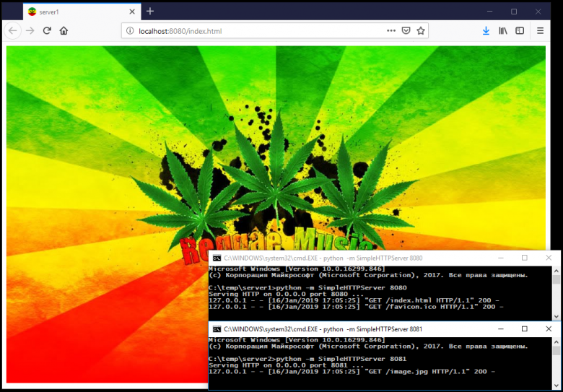This screenshot has width=563, height=392.
Task: Open the Library menu
Action: 502,31
